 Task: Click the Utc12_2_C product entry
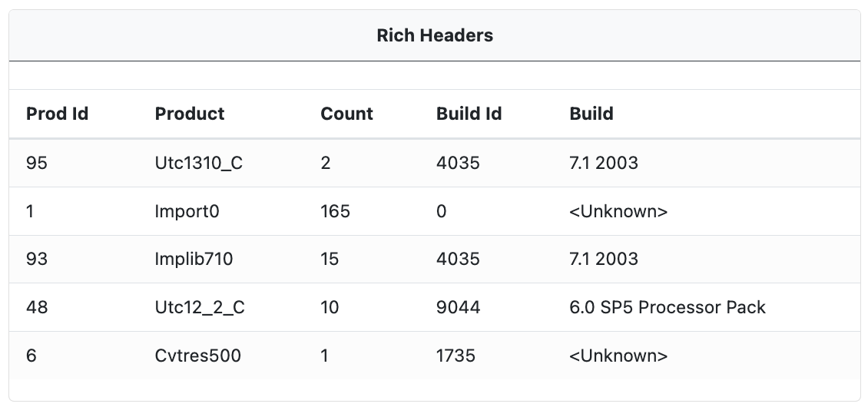tap(200, 307)
